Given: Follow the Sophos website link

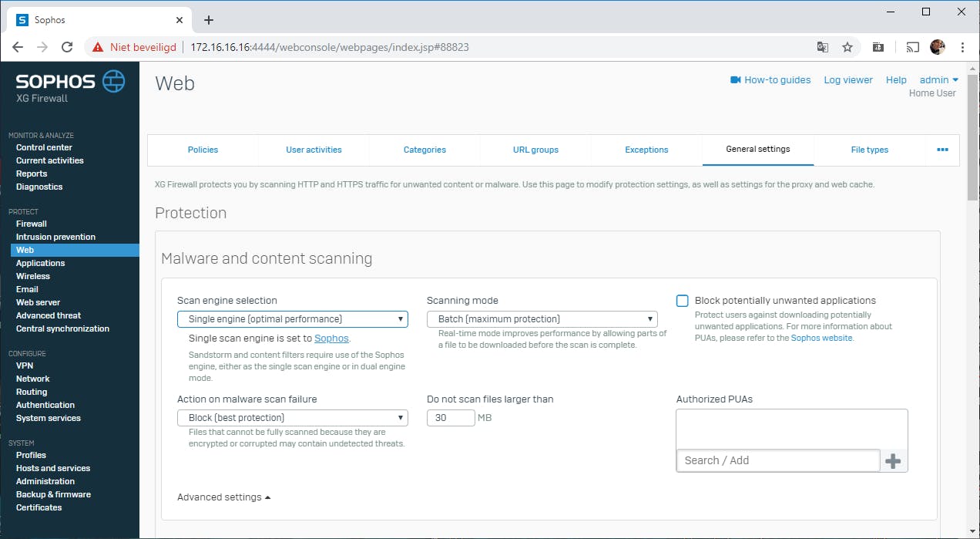Looking at the screenshot, I should 821,338.
